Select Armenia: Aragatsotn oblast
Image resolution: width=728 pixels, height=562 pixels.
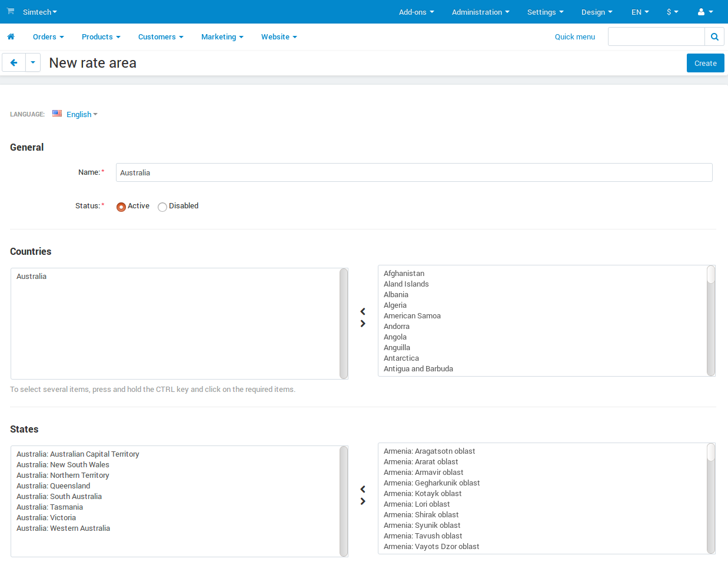(429, 451)
